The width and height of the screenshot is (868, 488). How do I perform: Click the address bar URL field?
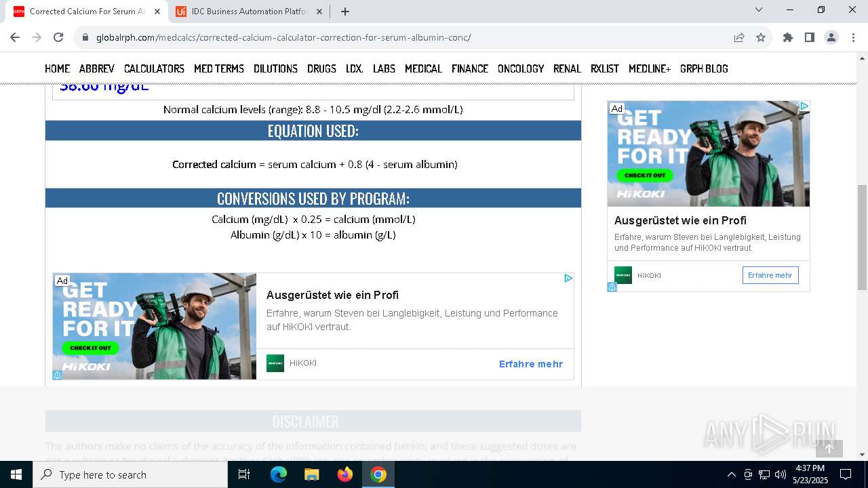pyautogui.click(x=407, y=37)
